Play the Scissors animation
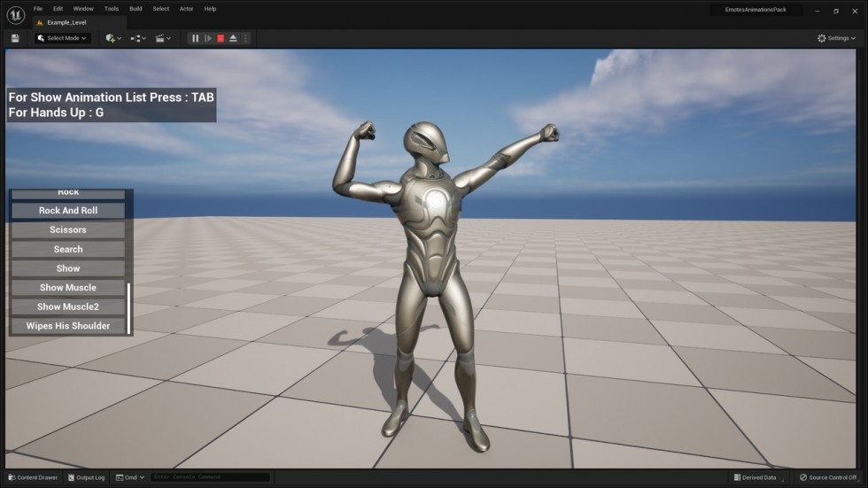The height and width of the screenshot is (488, 868). pos(68,229)
